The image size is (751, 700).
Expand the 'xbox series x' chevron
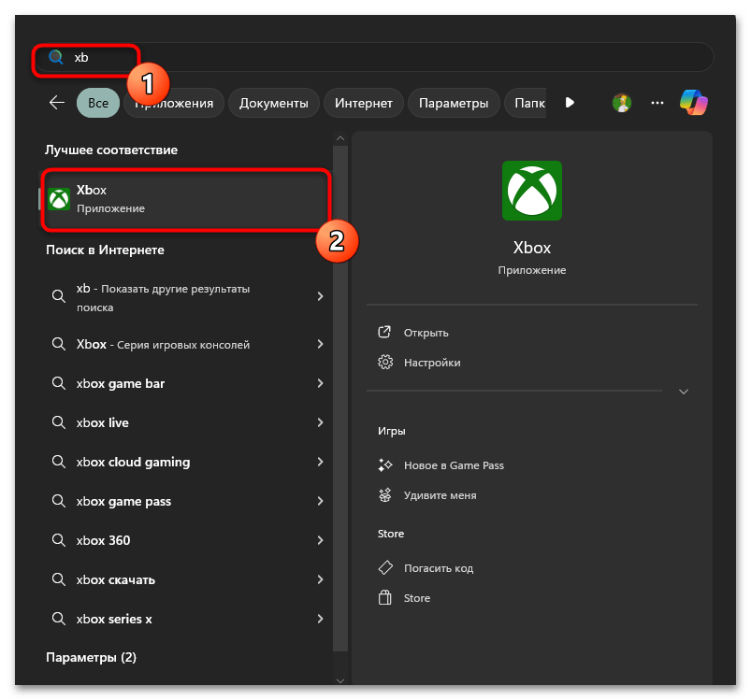click(321, 619)
